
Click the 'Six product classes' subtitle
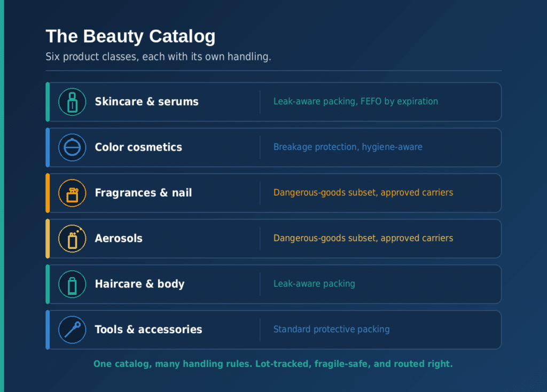158,57
